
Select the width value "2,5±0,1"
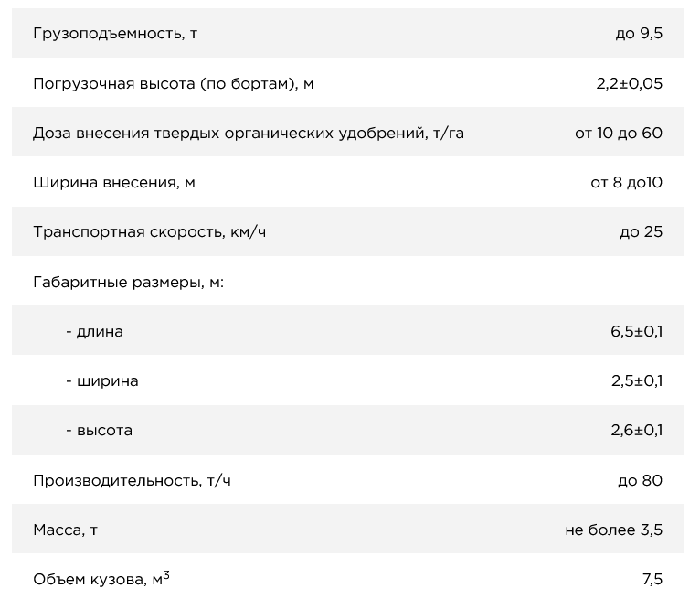pyautogui.click(x=637, y=380)
